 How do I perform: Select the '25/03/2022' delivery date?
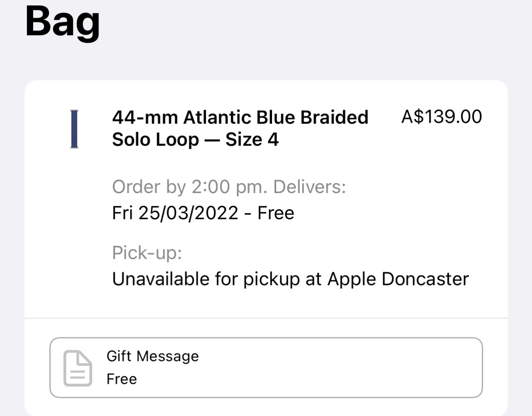[x=188, y=213]
